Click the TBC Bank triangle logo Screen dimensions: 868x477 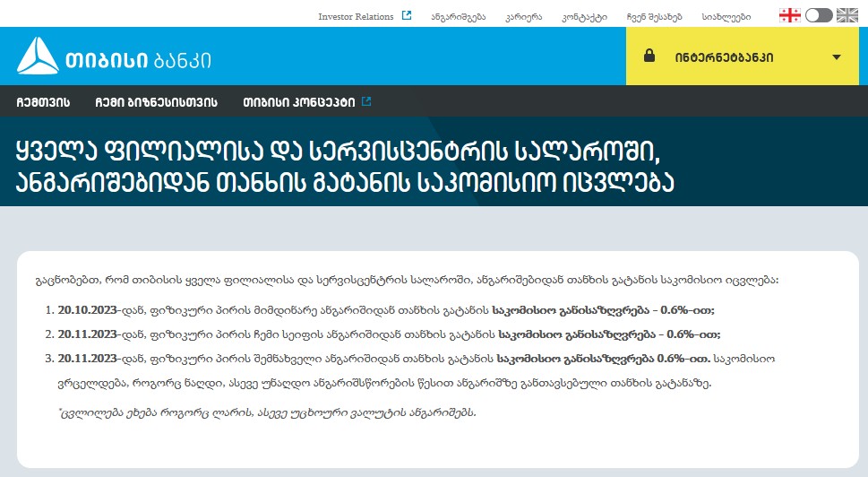point(38,56)
